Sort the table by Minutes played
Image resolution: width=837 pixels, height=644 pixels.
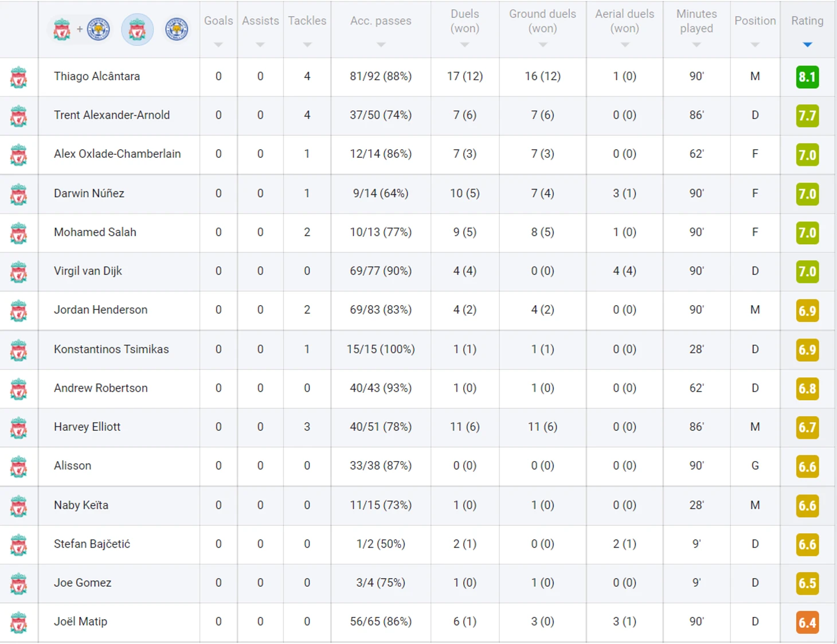[697, 29]
